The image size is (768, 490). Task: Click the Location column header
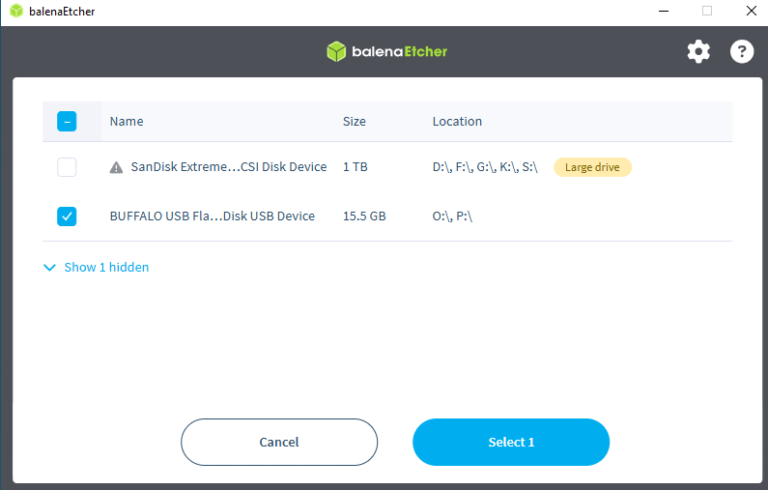click(x=457, y=122)
